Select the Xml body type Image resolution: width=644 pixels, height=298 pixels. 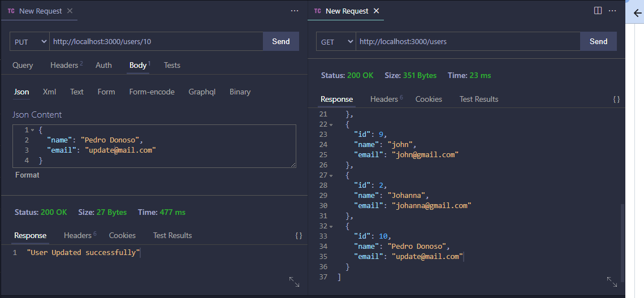click(49, 92)
